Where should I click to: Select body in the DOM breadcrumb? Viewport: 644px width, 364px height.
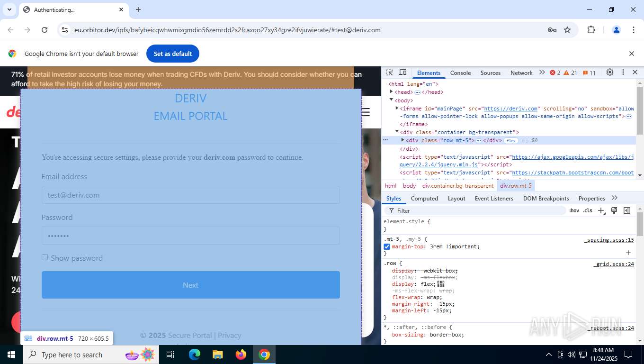click(409, 186)
